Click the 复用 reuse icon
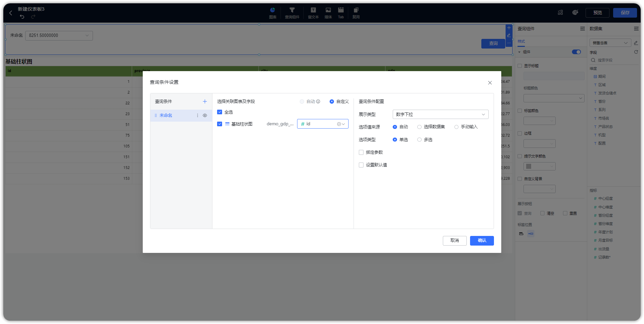This screenshot has height=324, width=644. (x=356, y=13)
